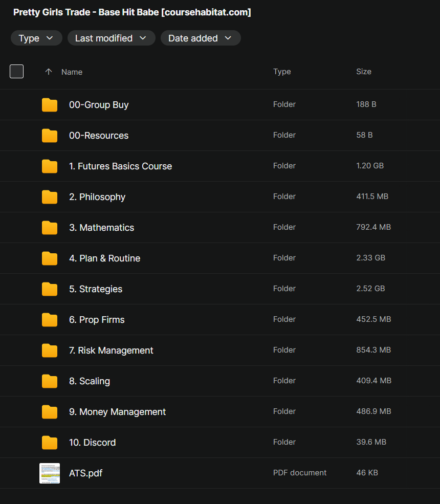
Task: Open the Type filter dropdown
Action: coord(36,38)
